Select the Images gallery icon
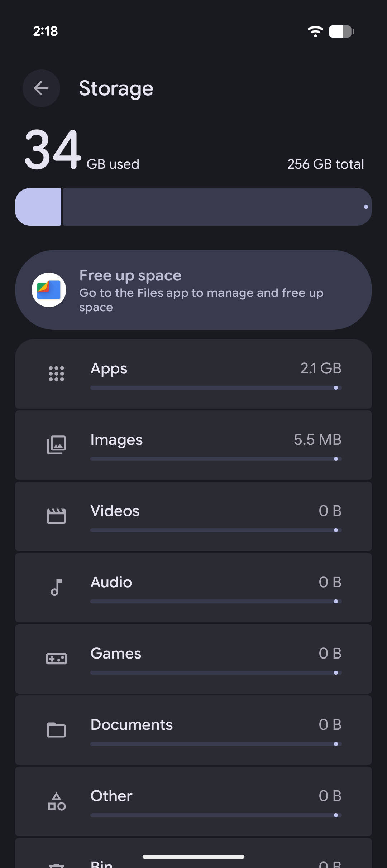Image resolution: width=387 pixels, height=868 pixels. [x=56, y=445]
